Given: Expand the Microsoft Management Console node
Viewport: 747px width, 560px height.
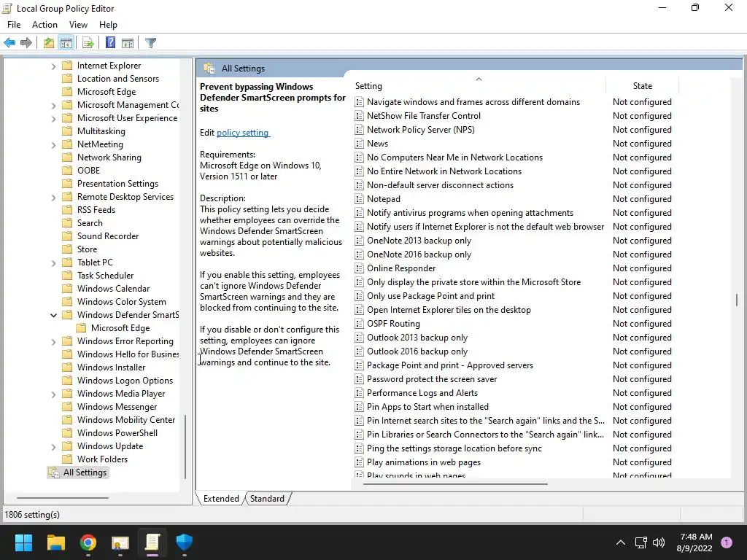Looking at the screenshot, I should (x=53, y=106).
